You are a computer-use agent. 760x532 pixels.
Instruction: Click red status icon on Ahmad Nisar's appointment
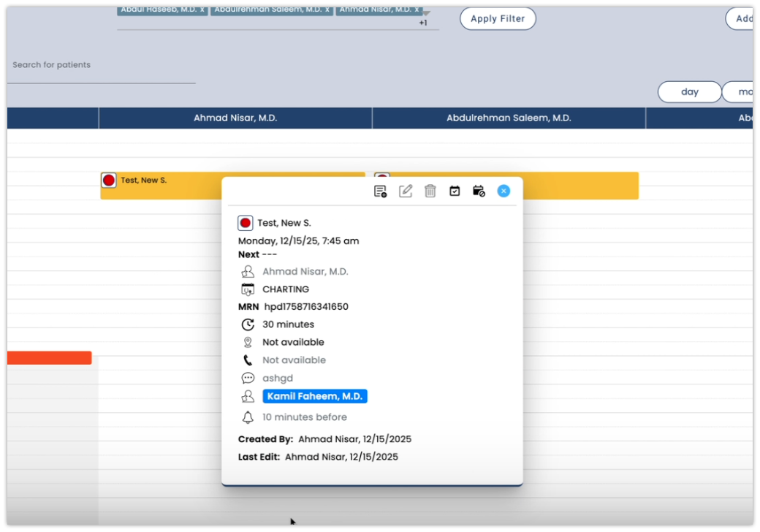(109, 180)
